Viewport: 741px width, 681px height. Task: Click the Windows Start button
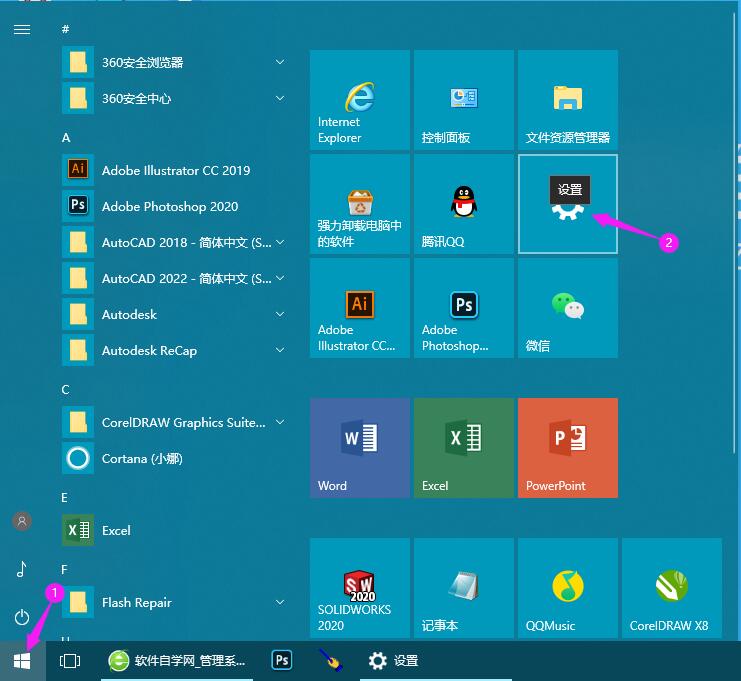tap(22, 661)
